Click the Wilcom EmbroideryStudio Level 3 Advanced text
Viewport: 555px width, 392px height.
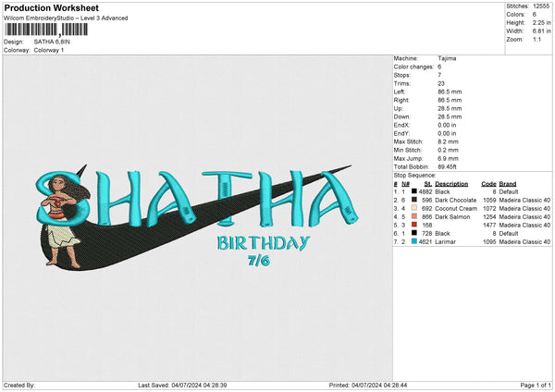(66, 18)
